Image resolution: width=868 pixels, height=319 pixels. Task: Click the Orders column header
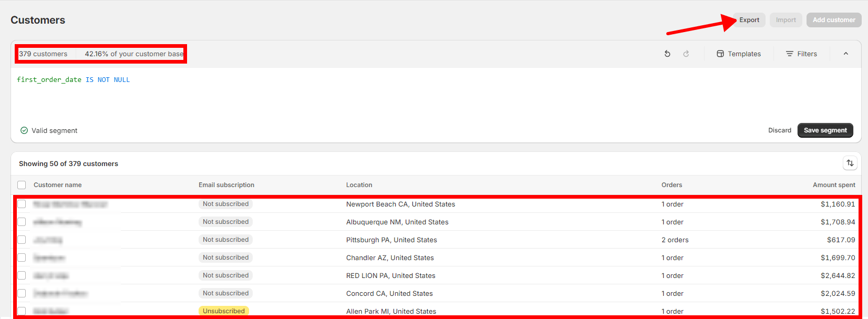point(671,185)
